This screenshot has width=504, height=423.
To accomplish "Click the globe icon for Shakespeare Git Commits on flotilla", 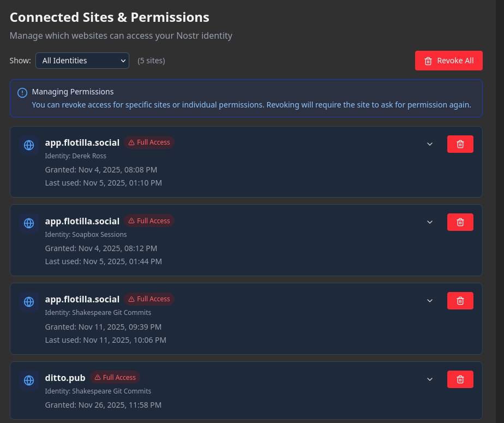I will coord(28,301).
